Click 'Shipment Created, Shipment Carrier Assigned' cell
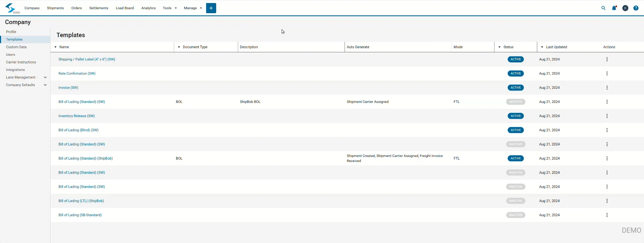644x243 pixels. (394, 158)
